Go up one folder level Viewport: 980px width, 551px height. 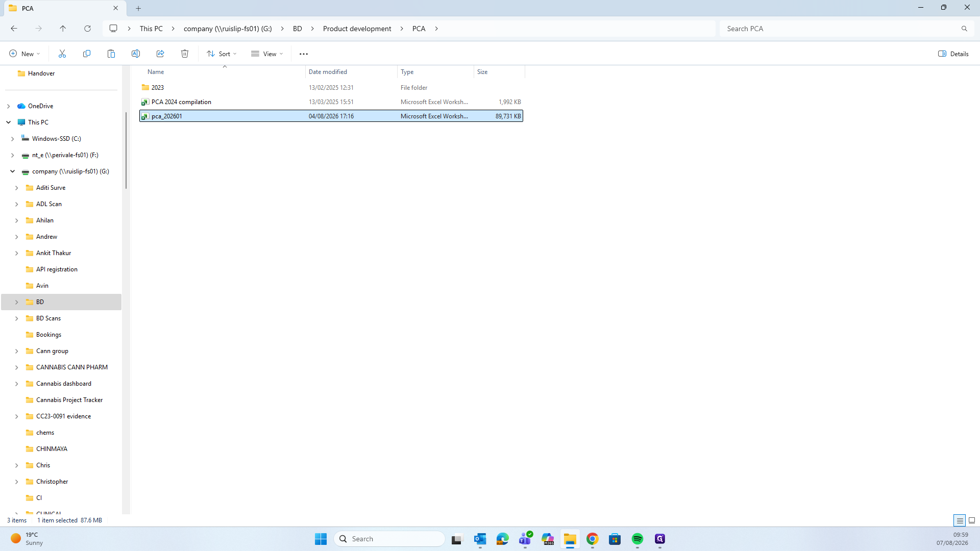63,29
